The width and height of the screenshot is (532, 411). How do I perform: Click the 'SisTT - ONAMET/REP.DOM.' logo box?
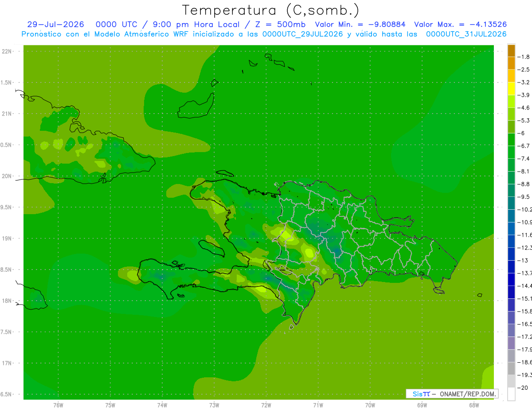click(x=452, y=394)
